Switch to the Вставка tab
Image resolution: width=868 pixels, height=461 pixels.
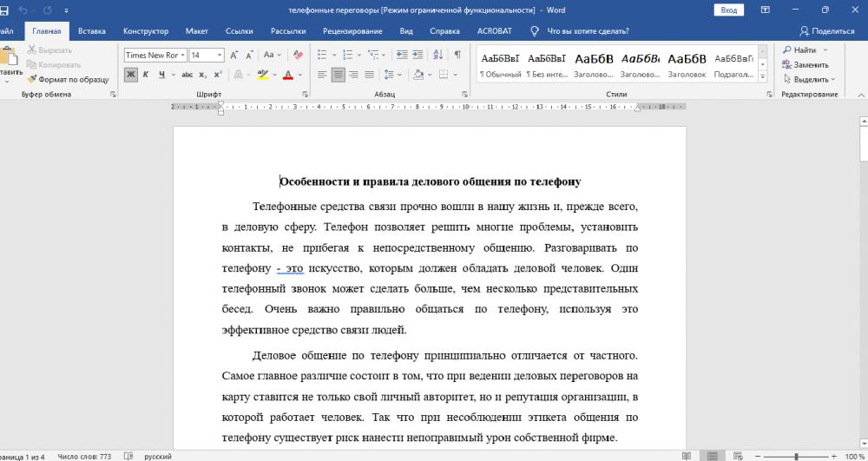coord(91,30)
